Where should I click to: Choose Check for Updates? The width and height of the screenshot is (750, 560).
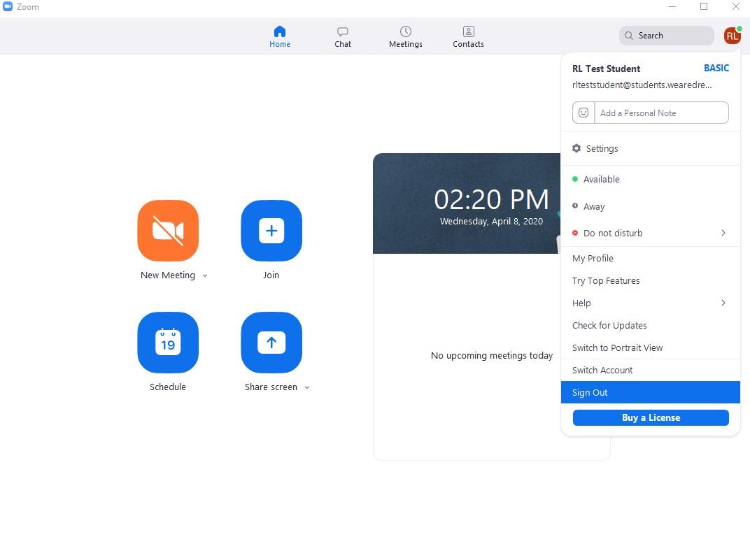pos(650,325)
